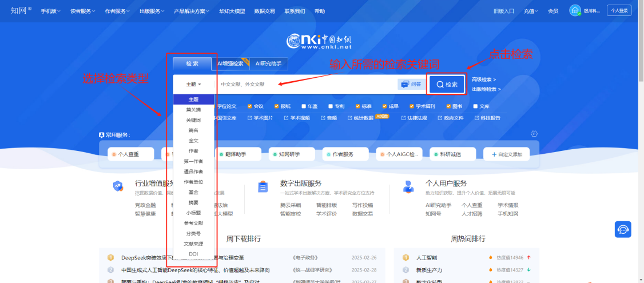The height and width of the screenshot is (283, 644).
Task: Open 高级检索 link
Action: tap(484, 79)
